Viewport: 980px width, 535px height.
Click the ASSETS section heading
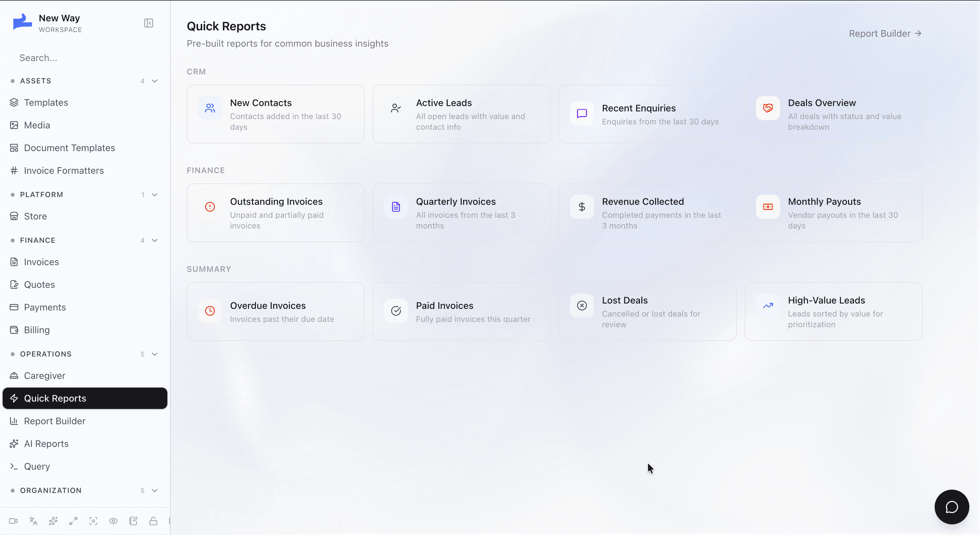(36, 81)
